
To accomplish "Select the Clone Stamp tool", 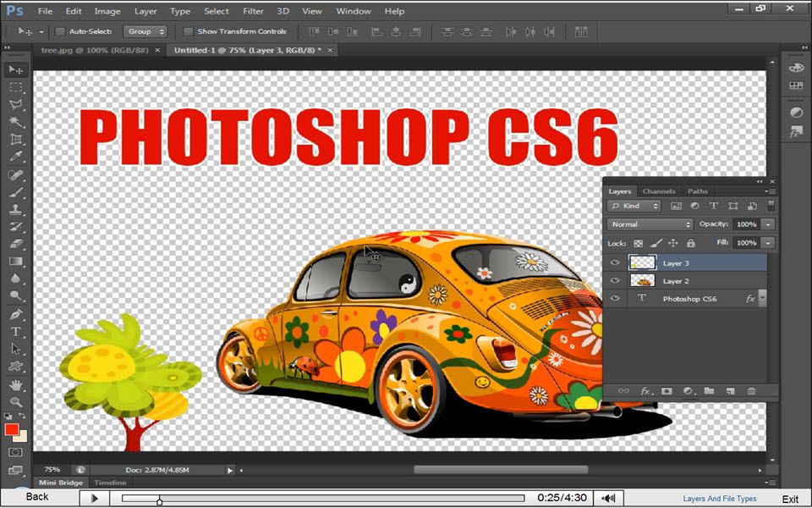I will pyautogui.click(x=16, y=209).
